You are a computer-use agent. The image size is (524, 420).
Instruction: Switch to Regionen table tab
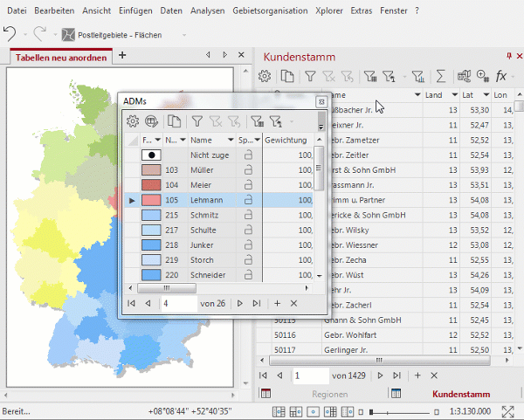pos(330,395)
